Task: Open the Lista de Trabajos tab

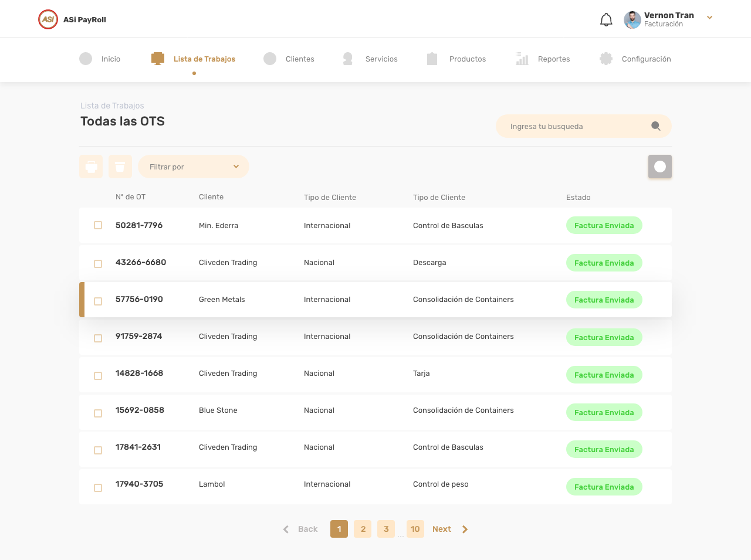Action: [x=204, y=59]
